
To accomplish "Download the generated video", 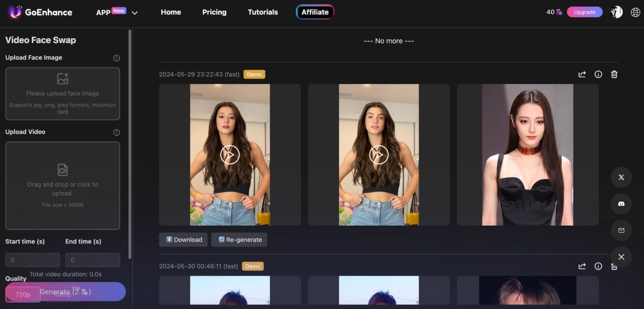I will click(184, 240).
